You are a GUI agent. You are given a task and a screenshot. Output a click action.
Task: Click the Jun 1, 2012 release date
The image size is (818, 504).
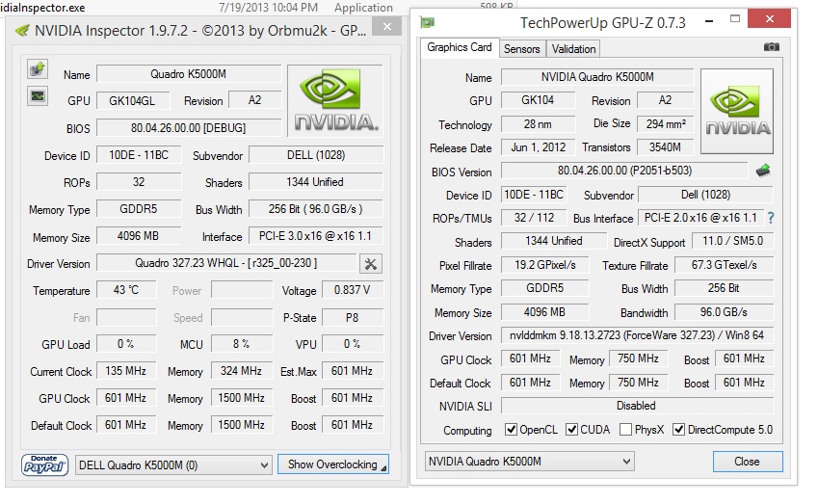pyautogui.click(x=538, y=147)
